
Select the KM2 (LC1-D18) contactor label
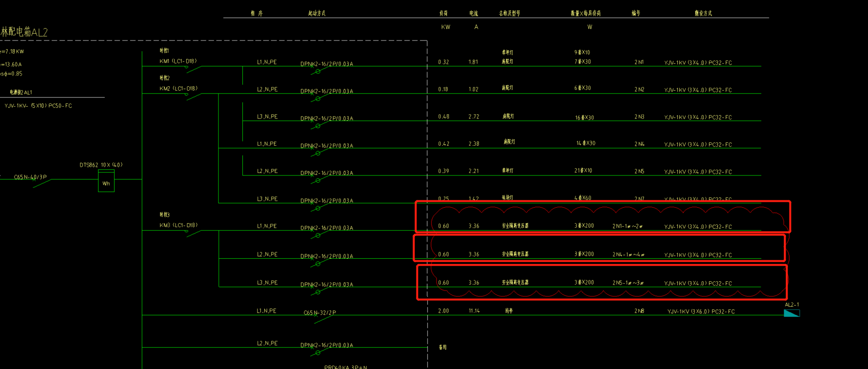[178, 88]
